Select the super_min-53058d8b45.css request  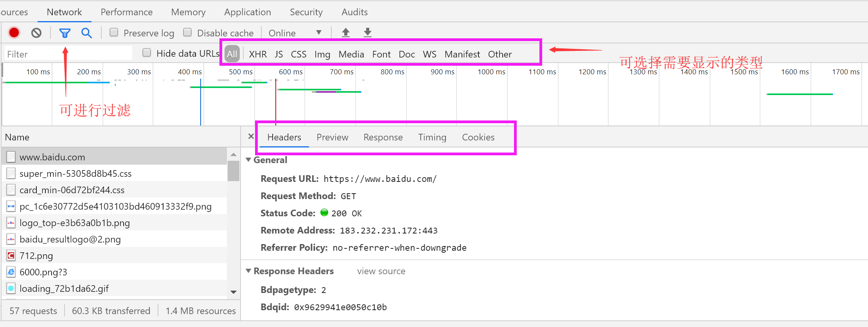coord(114,174)
